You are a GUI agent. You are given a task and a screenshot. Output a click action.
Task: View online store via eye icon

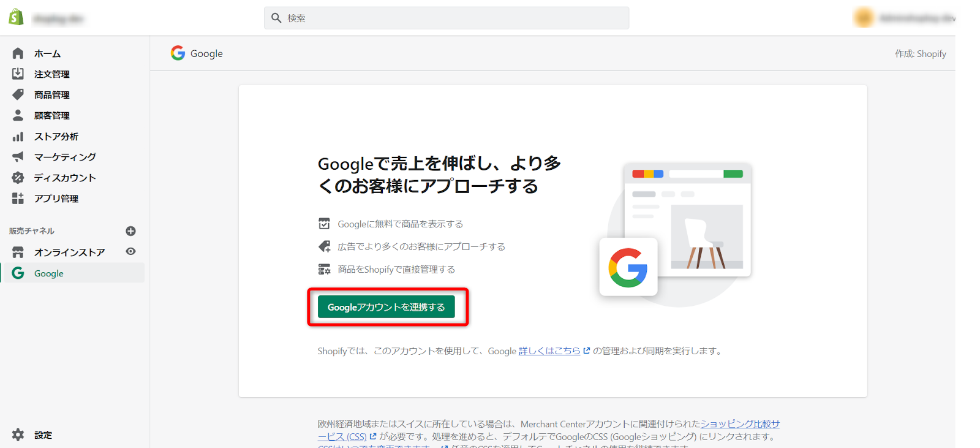point(130,251)
